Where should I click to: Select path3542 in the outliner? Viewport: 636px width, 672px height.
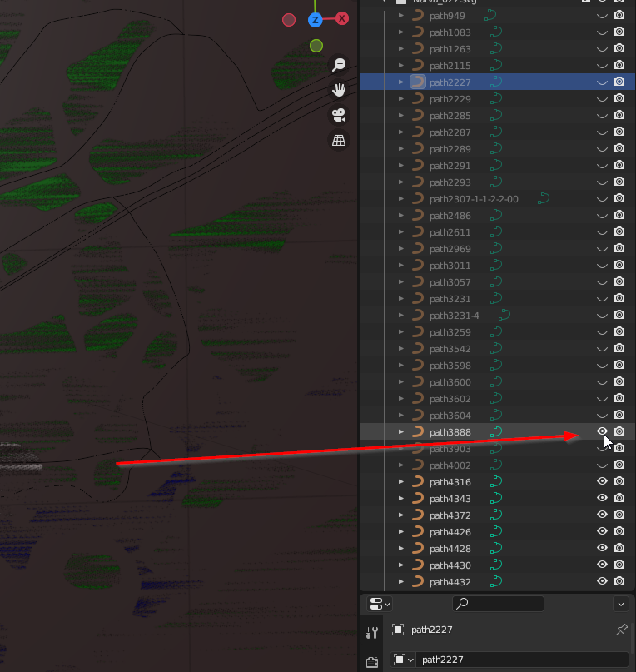[x=450, y=349]
